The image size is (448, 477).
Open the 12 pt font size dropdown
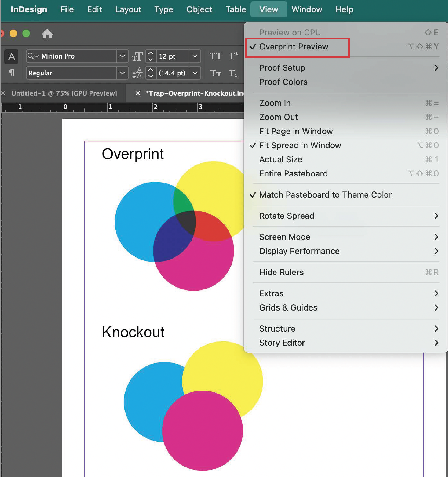(195, 56)
